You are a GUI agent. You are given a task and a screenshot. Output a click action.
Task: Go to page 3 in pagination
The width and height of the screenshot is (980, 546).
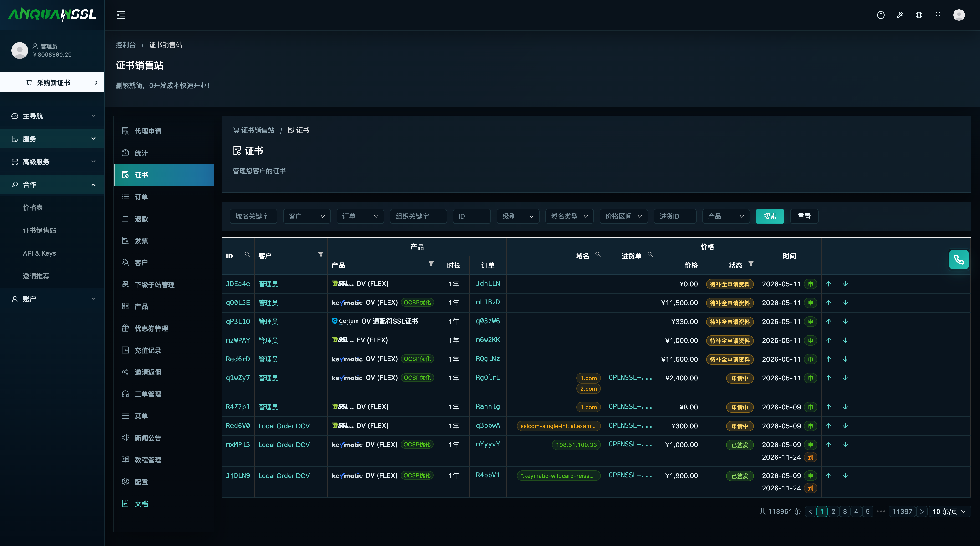845,512
